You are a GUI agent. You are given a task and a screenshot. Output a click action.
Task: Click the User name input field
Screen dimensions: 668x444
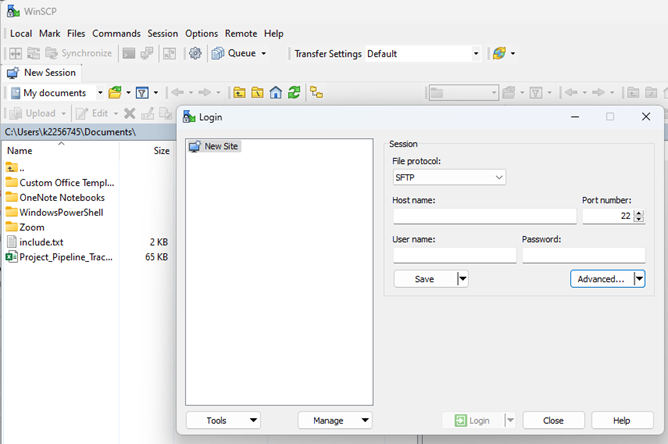(455, 255)
